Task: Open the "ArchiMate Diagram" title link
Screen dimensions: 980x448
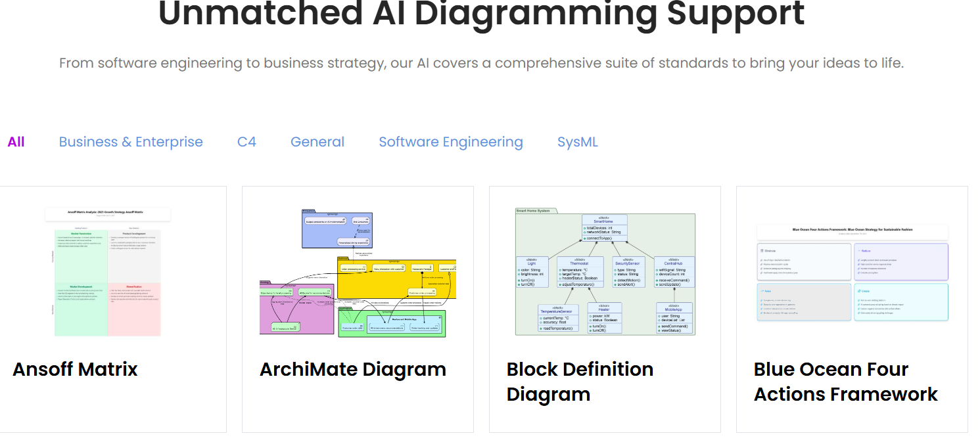Action: pyautogui.click(x=353, y=369)
